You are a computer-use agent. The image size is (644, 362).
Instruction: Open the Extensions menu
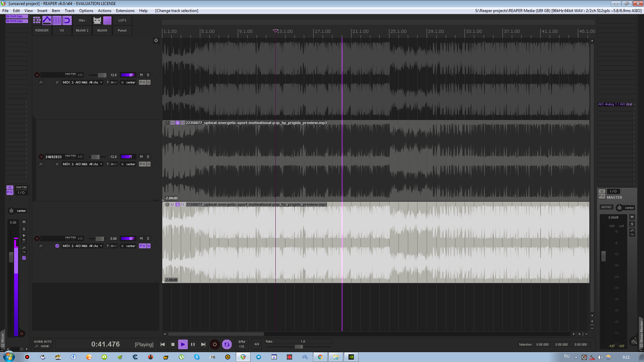coord(125,11)
